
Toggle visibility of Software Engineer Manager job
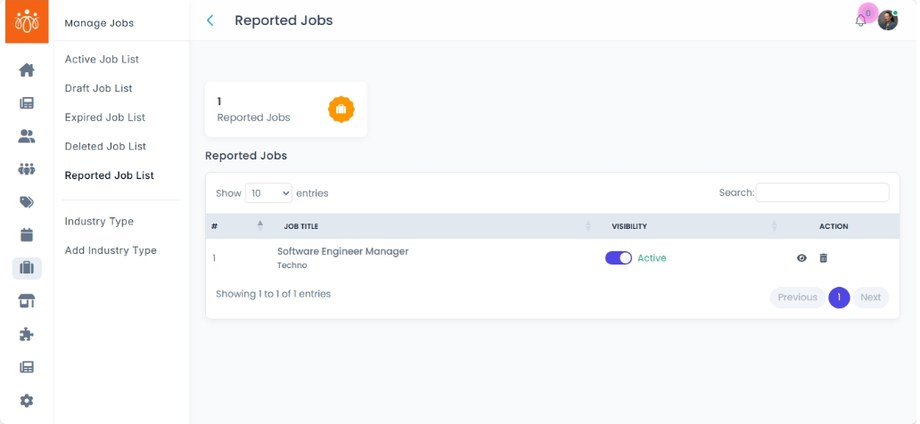click(618, 258)
